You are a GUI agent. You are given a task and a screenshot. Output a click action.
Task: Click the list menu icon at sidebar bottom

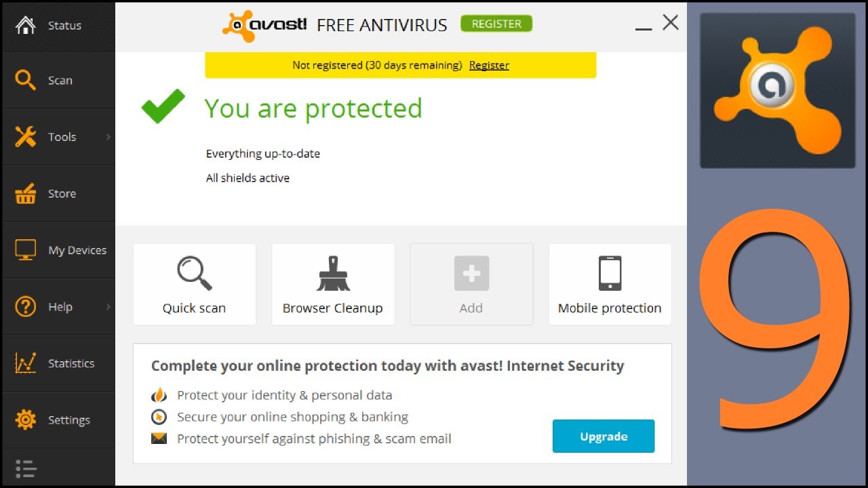(x=25, y=468)
